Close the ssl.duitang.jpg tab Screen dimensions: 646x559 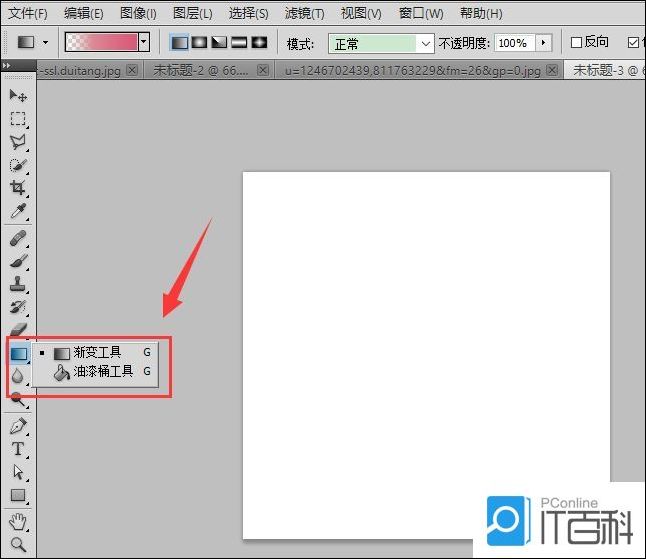point(132,70)
